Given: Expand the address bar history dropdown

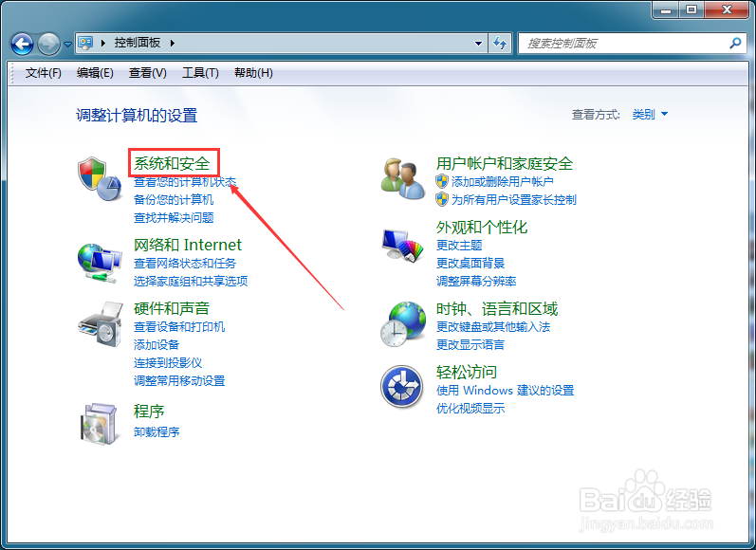Looking at the screenshot, I should pos(478,44).
